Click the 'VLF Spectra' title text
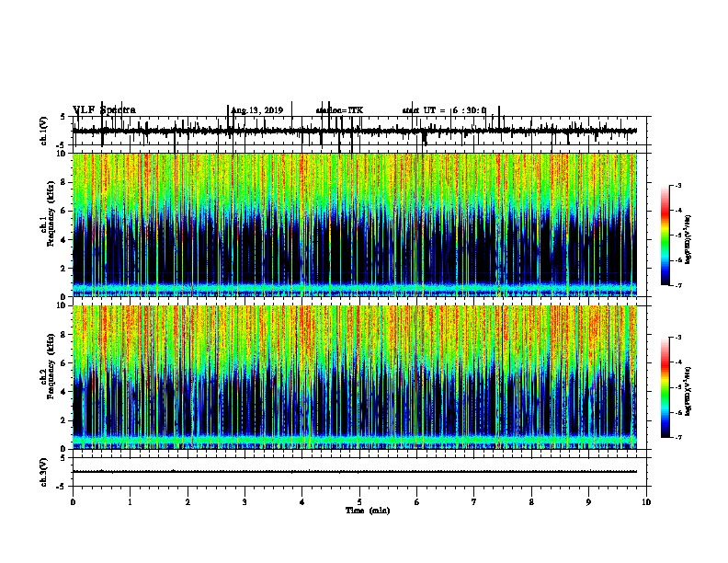728x563 pixels. click(105, 110)
